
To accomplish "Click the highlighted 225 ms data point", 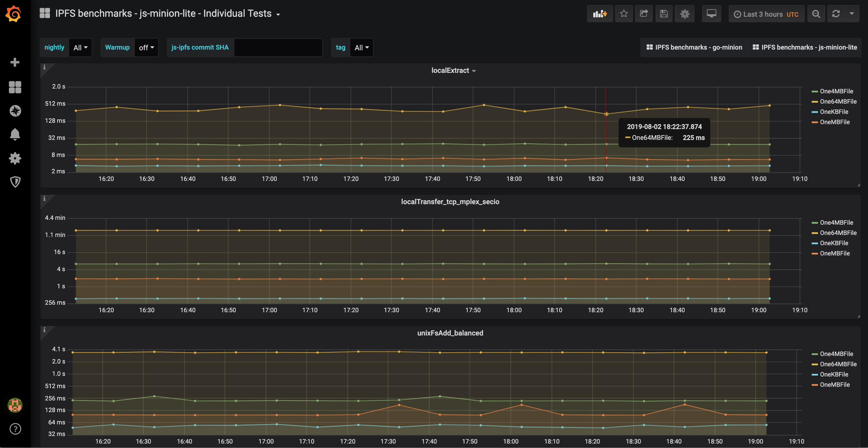I will 606,114.
